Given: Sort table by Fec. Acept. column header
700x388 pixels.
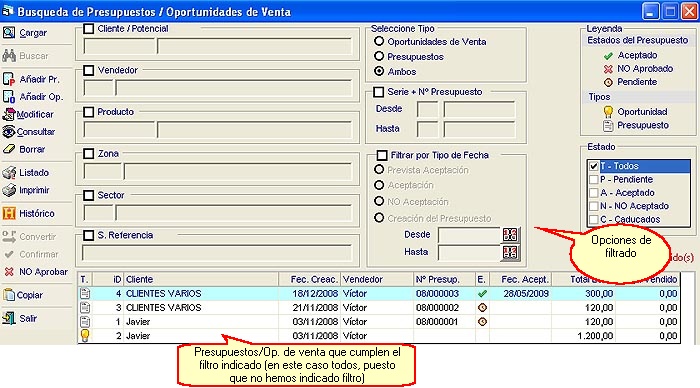Looking at the screenshot, I should tap(521, 279).
